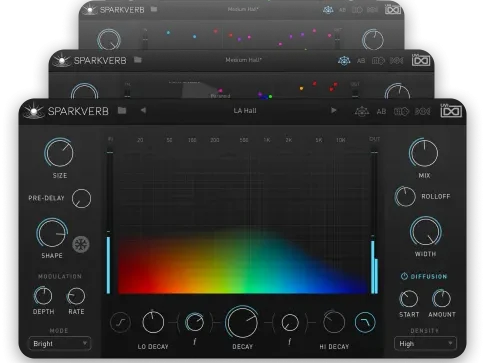Viewport: 484px width, 363px height.
Task: Click the diffusion START knob
Action: click(x=409, y=298)
